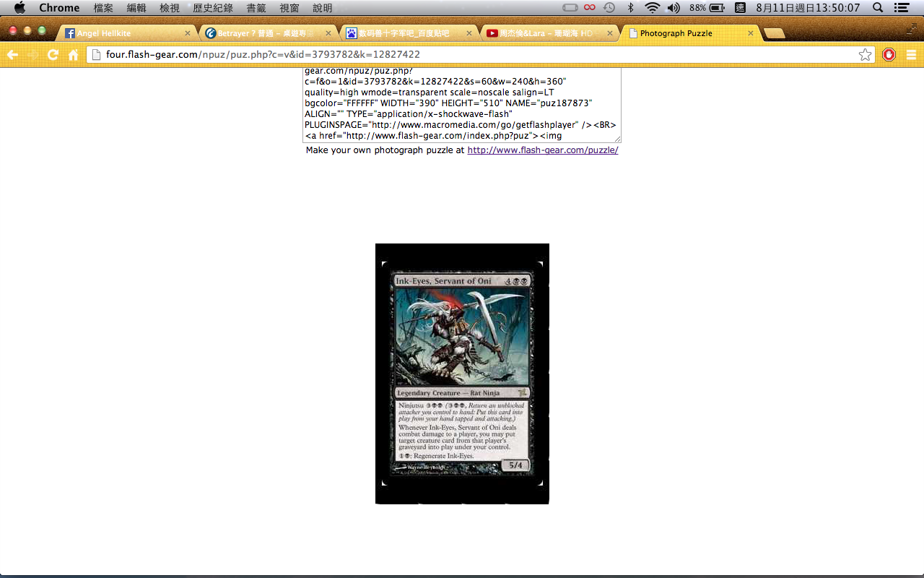Click the browser back arrow button

(x=12, y=55)
